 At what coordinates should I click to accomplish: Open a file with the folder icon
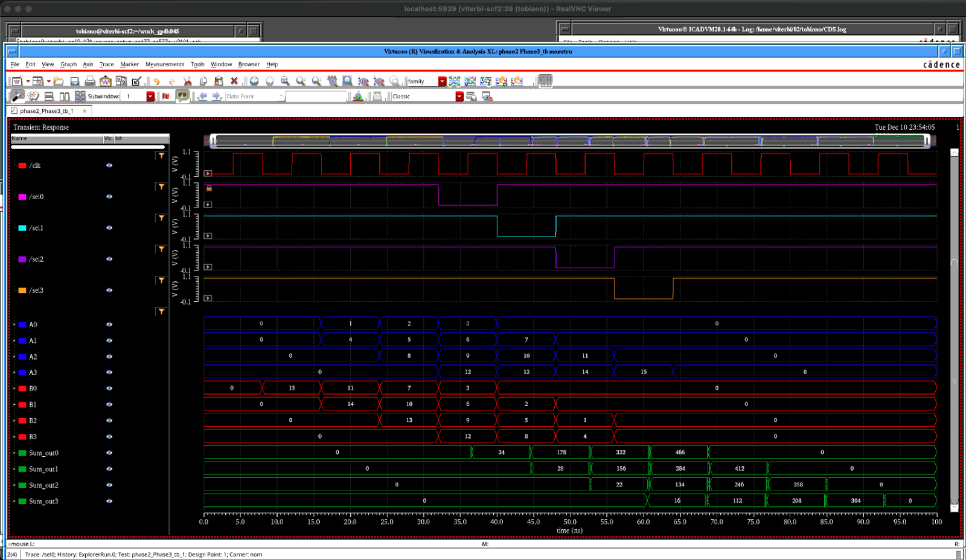pos(59,81)
